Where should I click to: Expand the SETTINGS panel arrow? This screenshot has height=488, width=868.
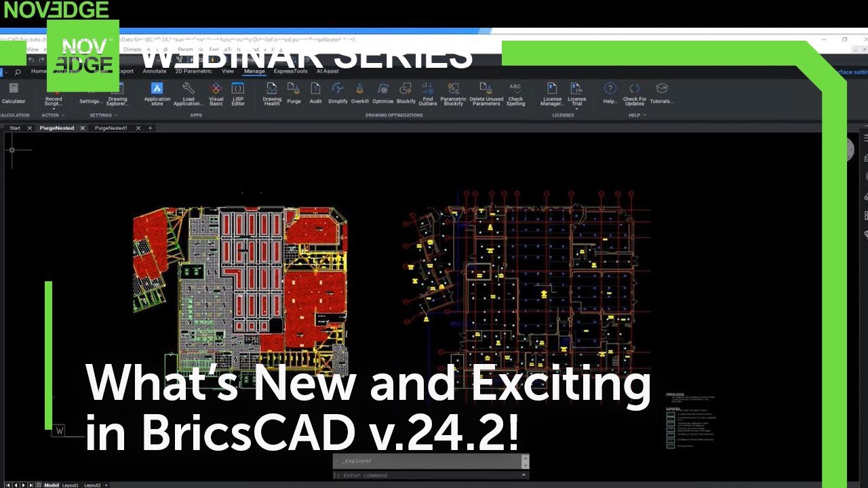[x=116, y=115]
